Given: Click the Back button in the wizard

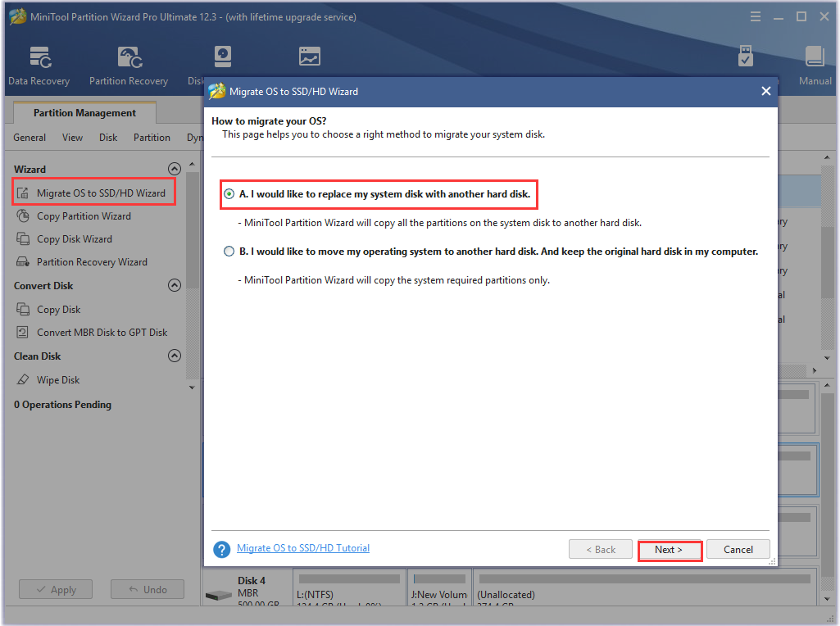Looking at the screenshot, I should coord(601,550).
